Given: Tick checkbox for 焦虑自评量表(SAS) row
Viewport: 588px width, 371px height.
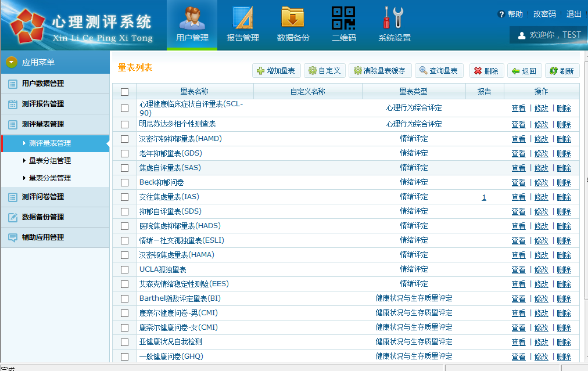Looking at the screenshot, I should (x=124, y=168).
